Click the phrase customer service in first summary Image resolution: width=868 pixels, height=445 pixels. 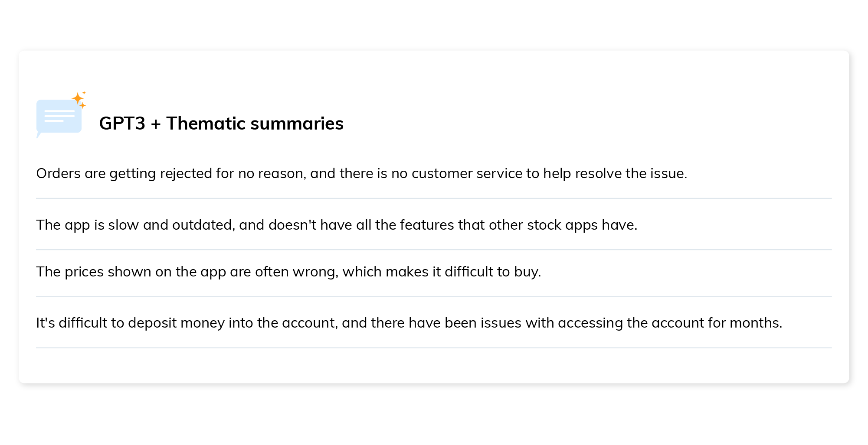[467, 173]
